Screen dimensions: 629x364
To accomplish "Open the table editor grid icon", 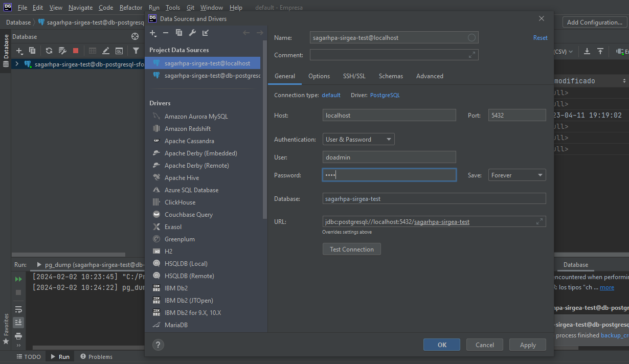I will [93, 51].
